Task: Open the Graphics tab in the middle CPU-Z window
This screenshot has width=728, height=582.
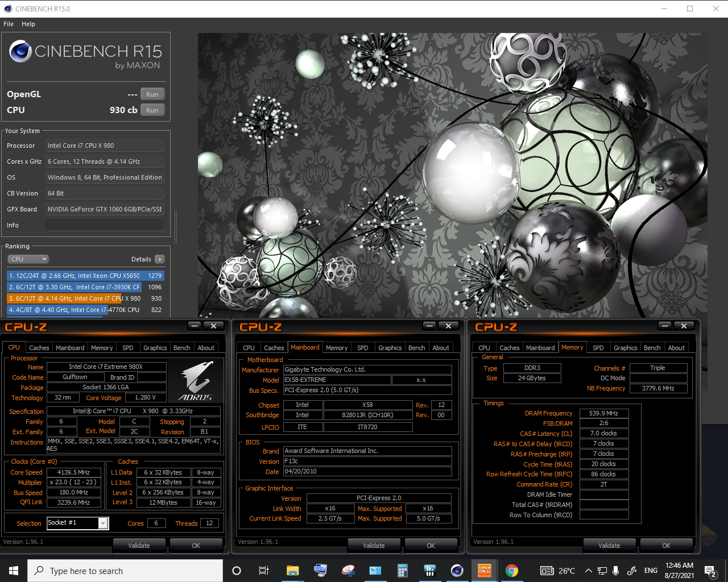Action: (390, 348)
